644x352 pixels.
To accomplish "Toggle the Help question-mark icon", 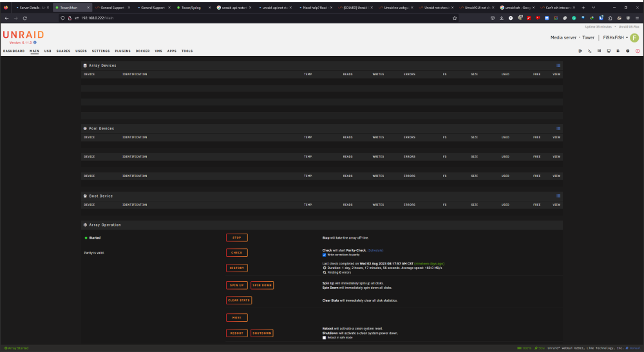I will tap(627, 51).
